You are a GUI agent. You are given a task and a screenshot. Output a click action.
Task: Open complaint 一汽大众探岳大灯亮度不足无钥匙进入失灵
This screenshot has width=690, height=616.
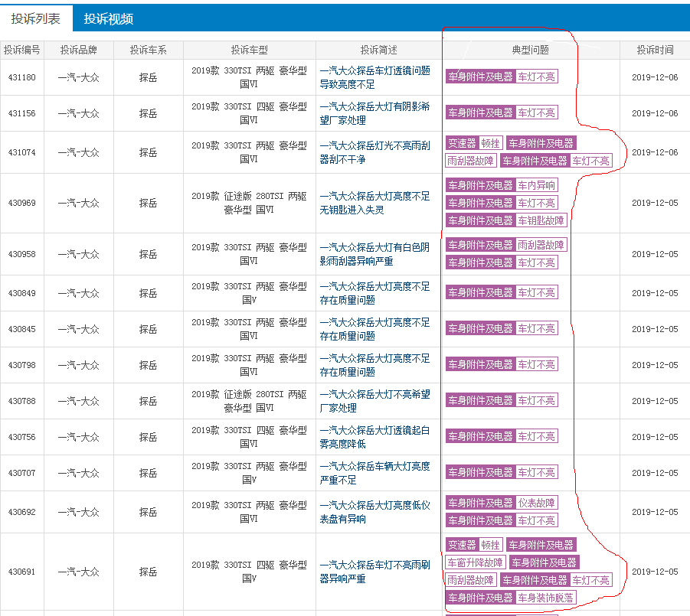click(x=374, y=203)
